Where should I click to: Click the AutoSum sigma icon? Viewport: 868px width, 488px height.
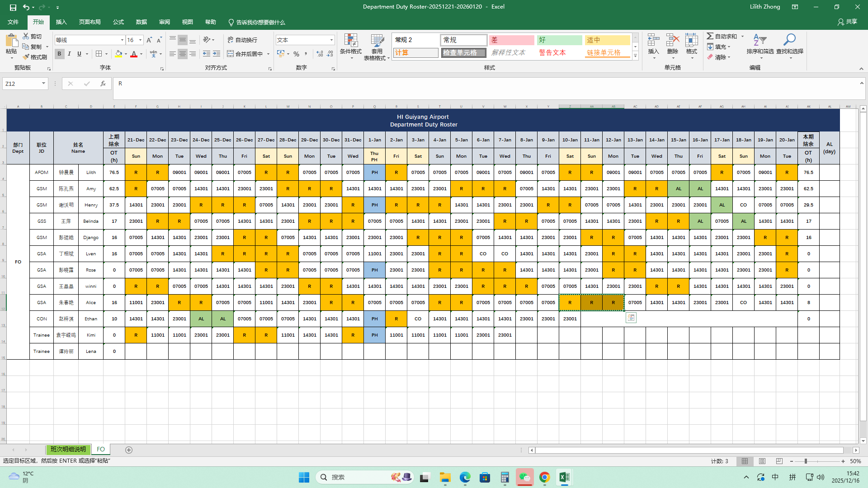tap(710, 36)
